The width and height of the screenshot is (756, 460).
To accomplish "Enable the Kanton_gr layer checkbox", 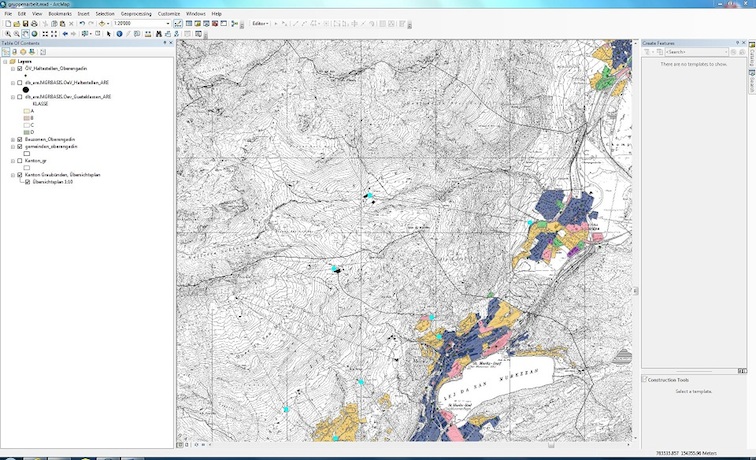I will [x=20, y=160].
